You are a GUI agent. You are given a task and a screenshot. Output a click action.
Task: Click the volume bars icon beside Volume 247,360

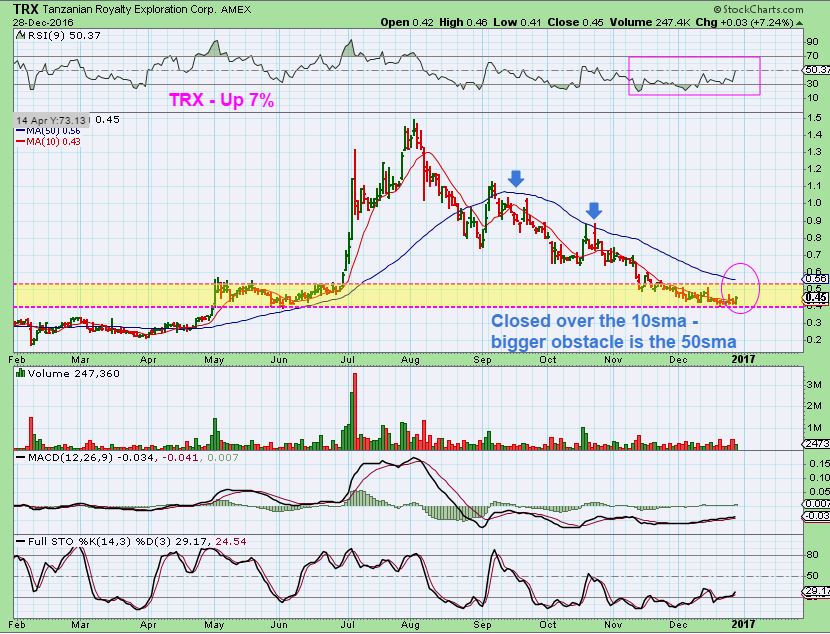(21, 373)
